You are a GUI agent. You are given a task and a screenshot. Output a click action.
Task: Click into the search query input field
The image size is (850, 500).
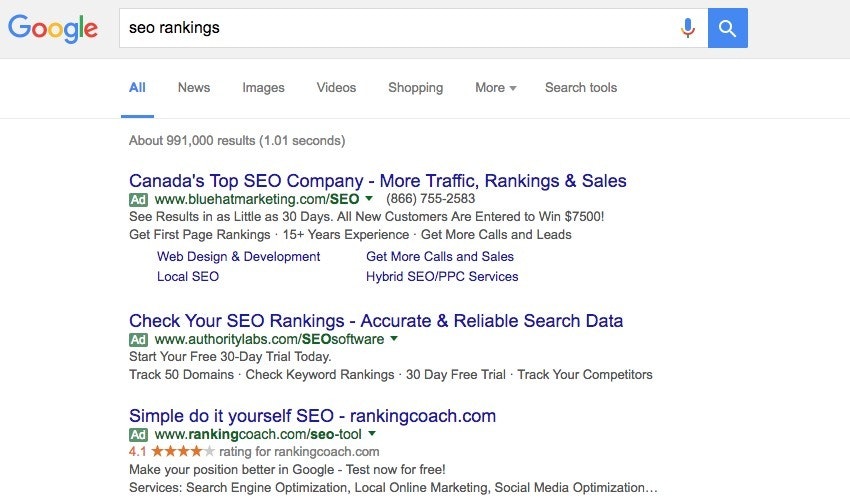(x=400, y=28)
